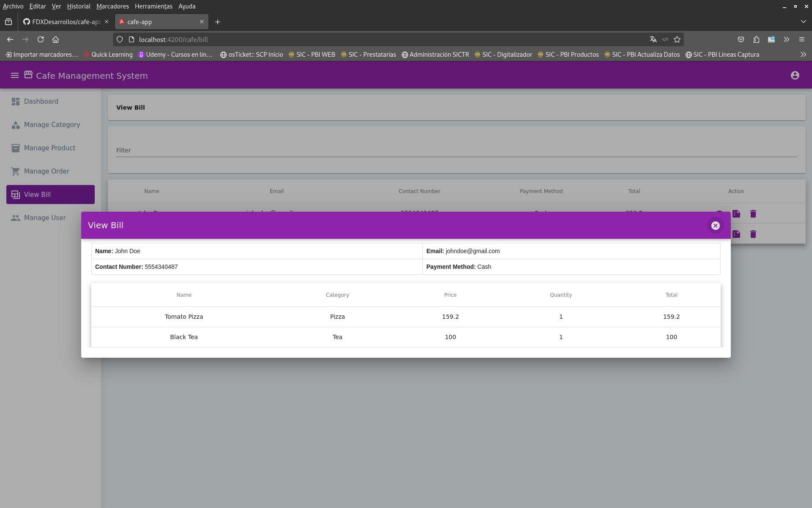This screenshot has width=812, height=508.
Task: Open osTicket SCP Inicio bookmark
Action: click(252, 55)
